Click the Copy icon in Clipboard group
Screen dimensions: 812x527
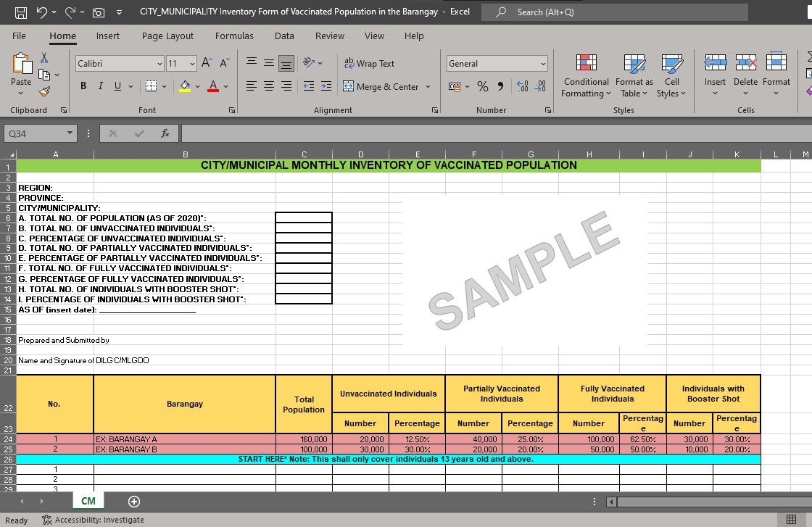pos(44,75)
